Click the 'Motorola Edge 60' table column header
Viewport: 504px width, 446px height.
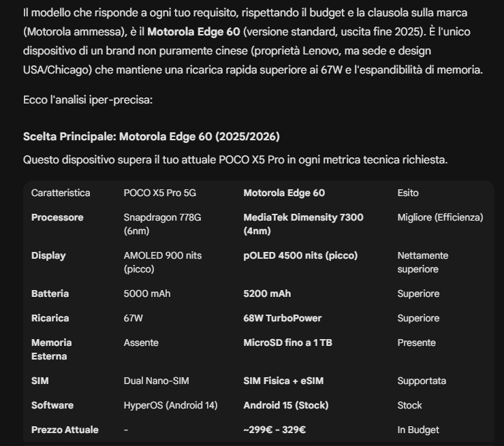click(284, 193)
